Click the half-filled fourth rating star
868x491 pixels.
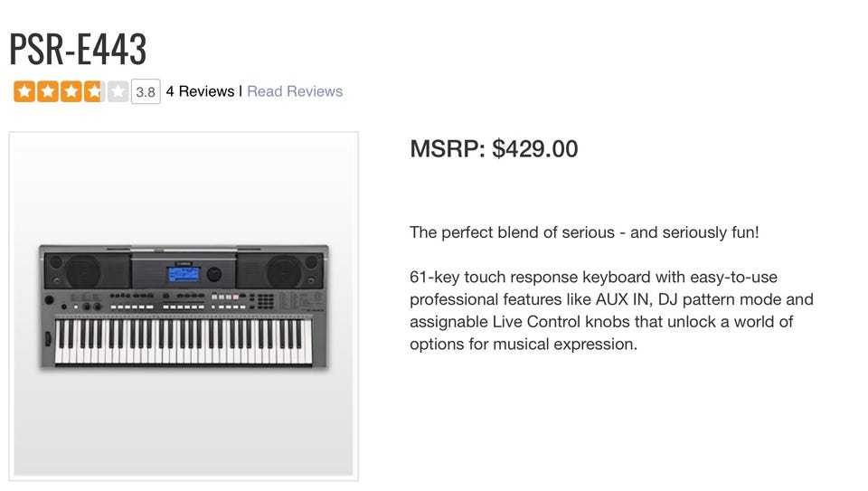click(x=94, y=91)
